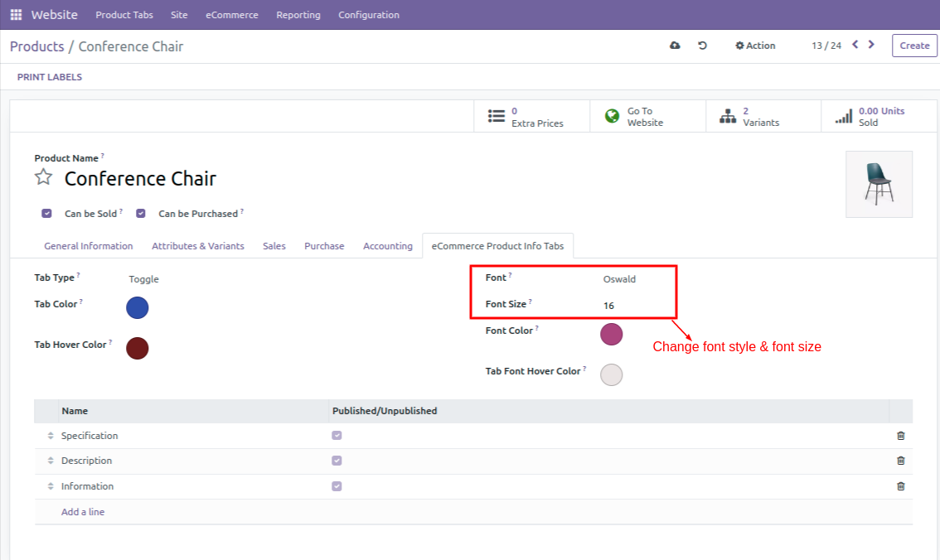Click the chair product image thumbnail
The image size is (940, 560).
coord(879,185)
